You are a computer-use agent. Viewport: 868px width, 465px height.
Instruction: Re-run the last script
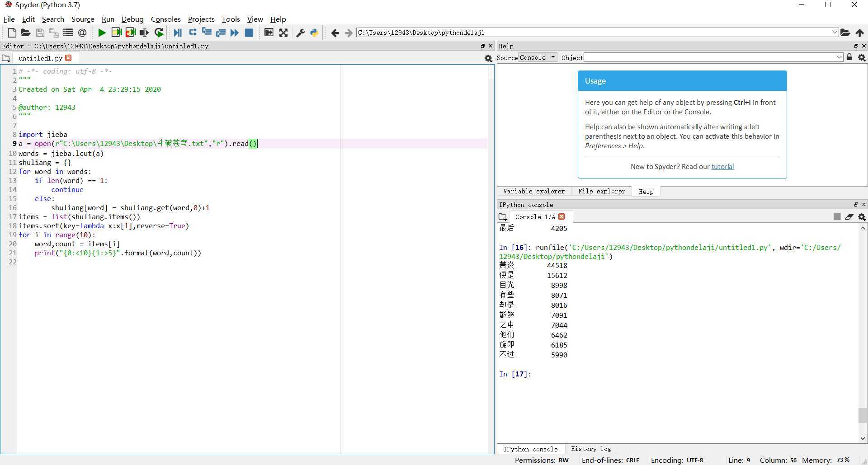(x=159, y=33)
